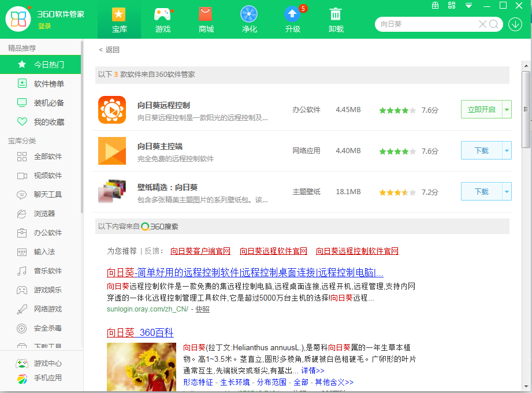
Task: Click the search magnifier icon
Action: [494, 24]
